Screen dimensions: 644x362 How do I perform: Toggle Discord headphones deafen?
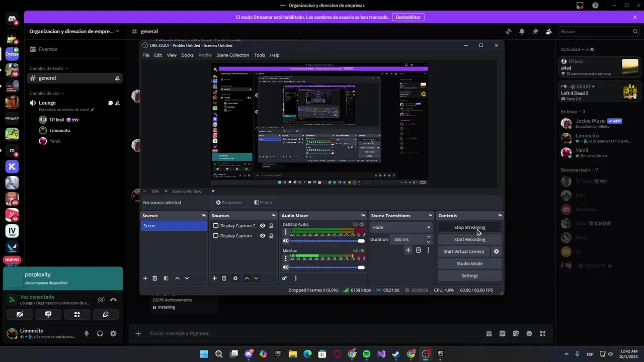pos(100,333)
